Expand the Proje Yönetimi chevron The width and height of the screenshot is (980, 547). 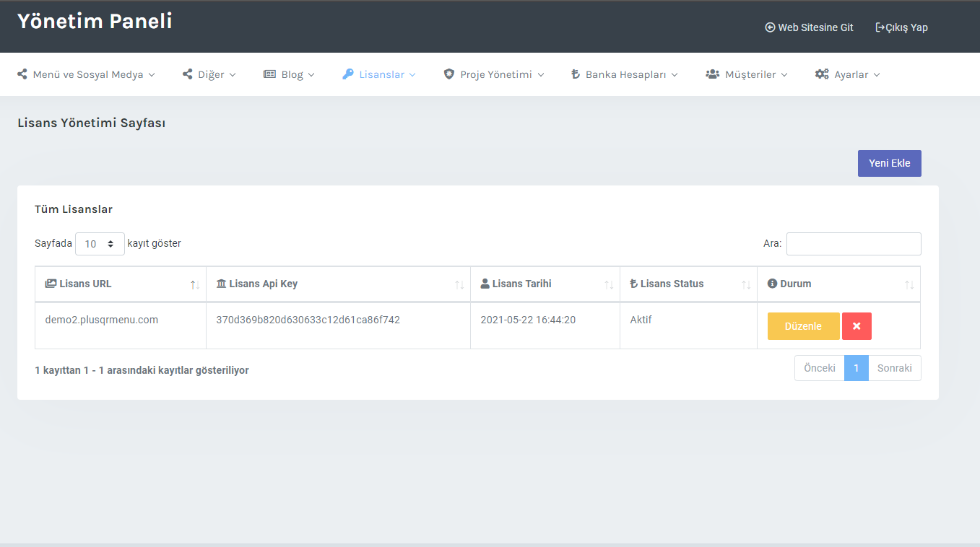coord(540,74)
